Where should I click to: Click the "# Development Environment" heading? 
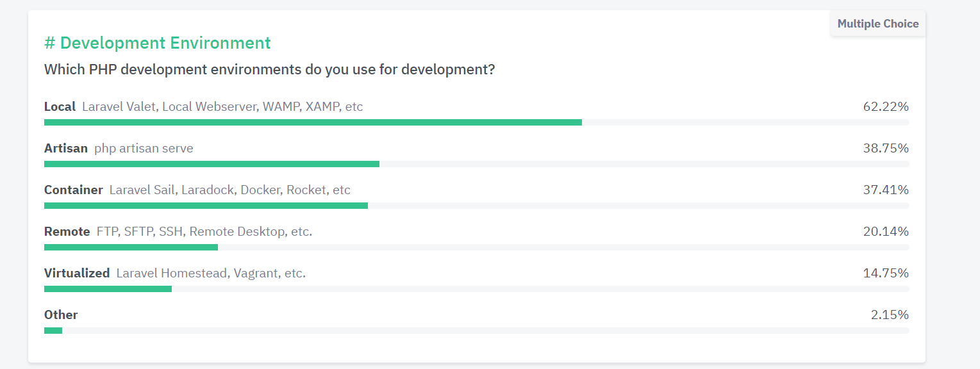[158, 43]
